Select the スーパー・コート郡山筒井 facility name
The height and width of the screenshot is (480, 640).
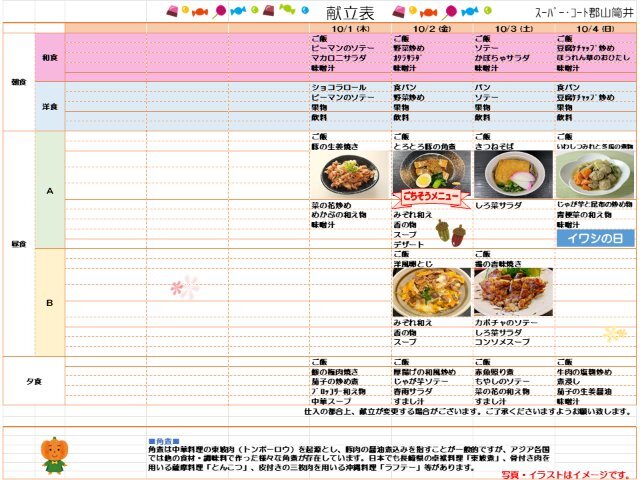(585, 13)
